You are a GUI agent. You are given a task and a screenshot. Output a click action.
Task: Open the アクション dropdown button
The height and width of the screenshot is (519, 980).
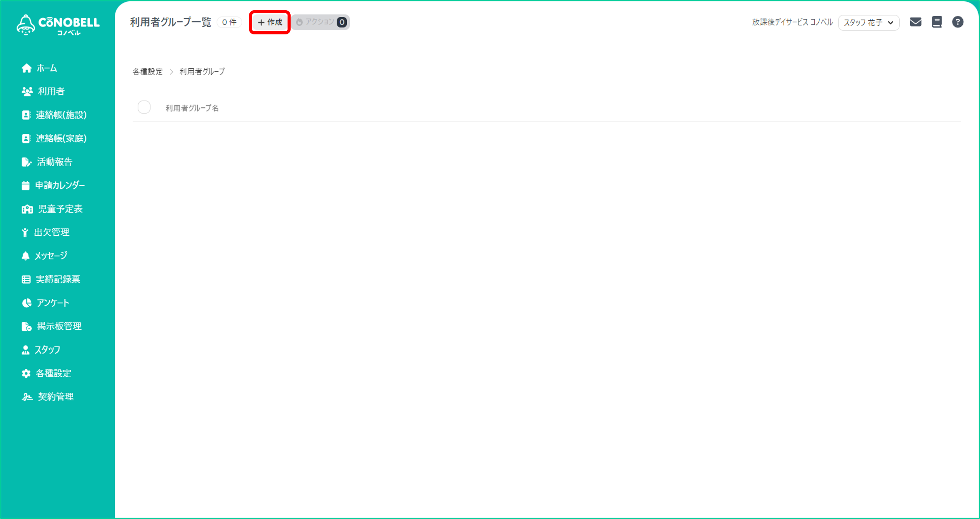coord(321,22)
